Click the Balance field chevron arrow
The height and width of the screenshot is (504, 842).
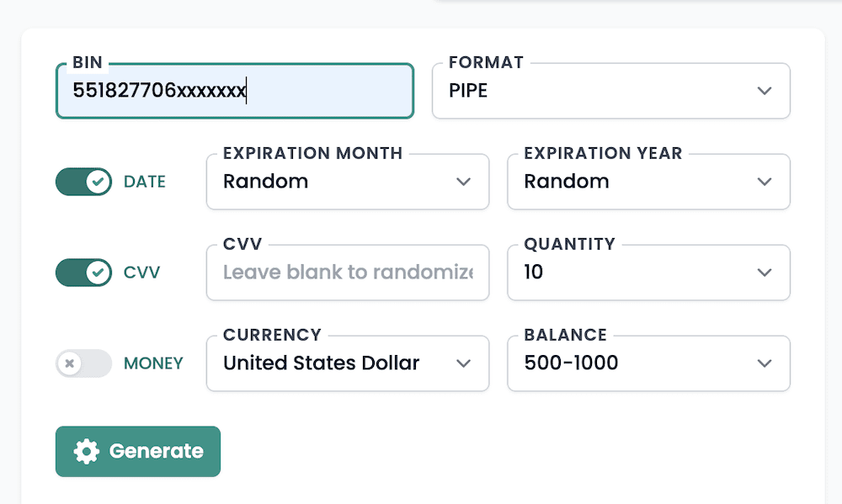(765, 363)
